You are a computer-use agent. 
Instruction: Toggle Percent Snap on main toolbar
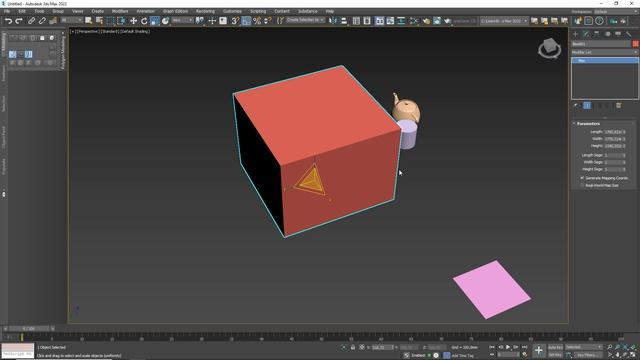(x=257, y=21)
